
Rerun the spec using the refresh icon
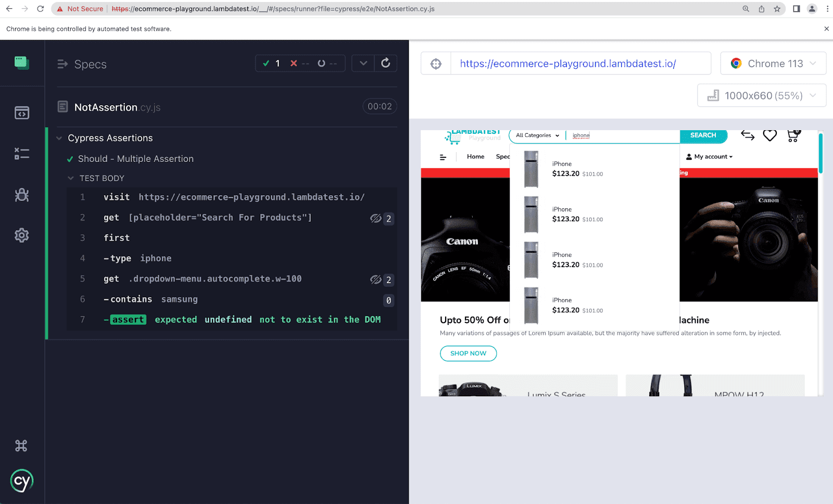[385, 63]
